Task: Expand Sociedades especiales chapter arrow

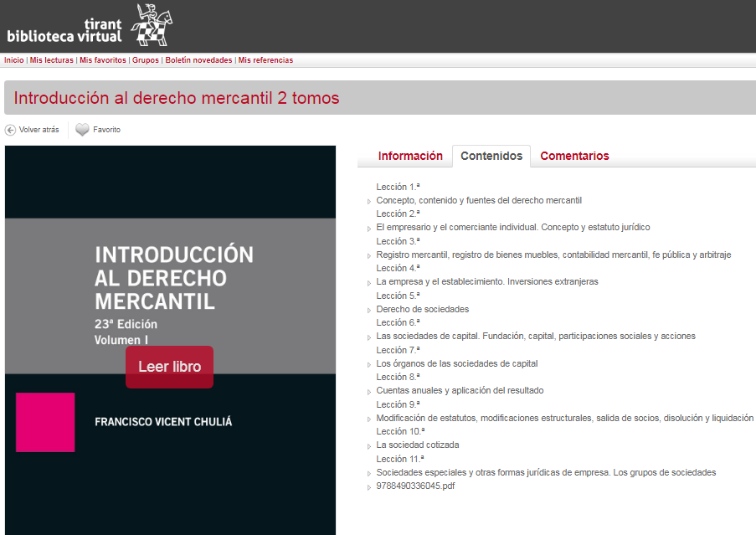Action: 369,474
